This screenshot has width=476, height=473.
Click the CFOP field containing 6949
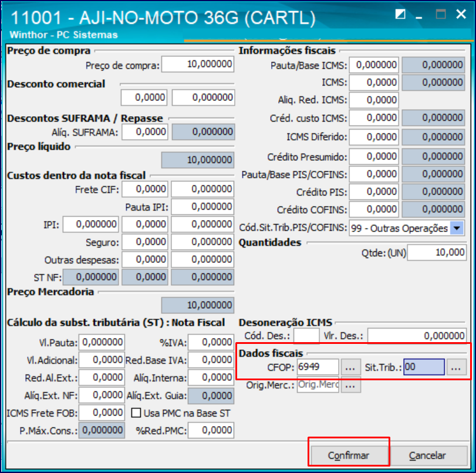pos(318,367)
